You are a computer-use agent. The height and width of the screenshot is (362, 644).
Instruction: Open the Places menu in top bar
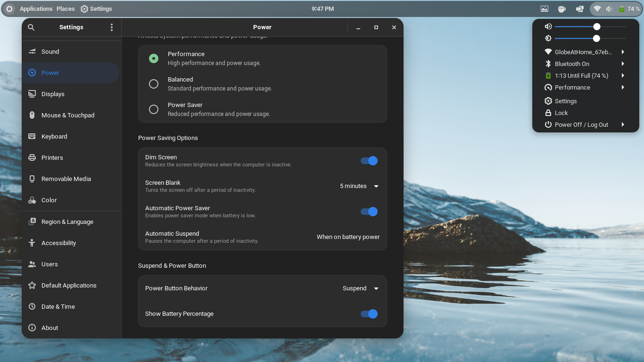click(x=66, y=8)
